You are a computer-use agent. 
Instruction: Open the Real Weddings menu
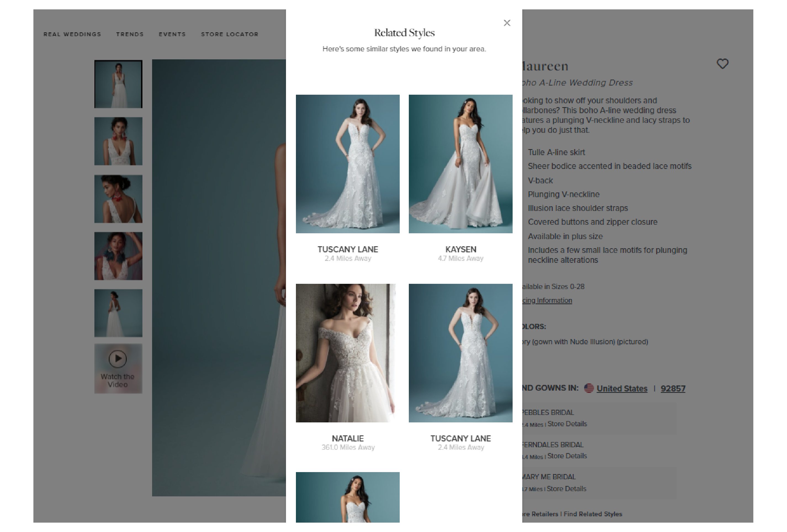point(72,34)
